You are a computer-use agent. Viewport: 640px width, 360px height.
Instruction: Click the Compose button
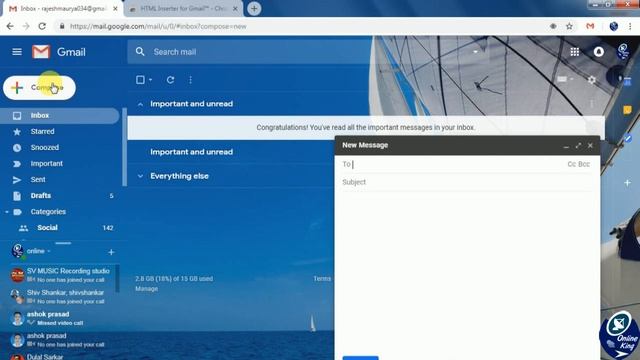tap(39, 87)
